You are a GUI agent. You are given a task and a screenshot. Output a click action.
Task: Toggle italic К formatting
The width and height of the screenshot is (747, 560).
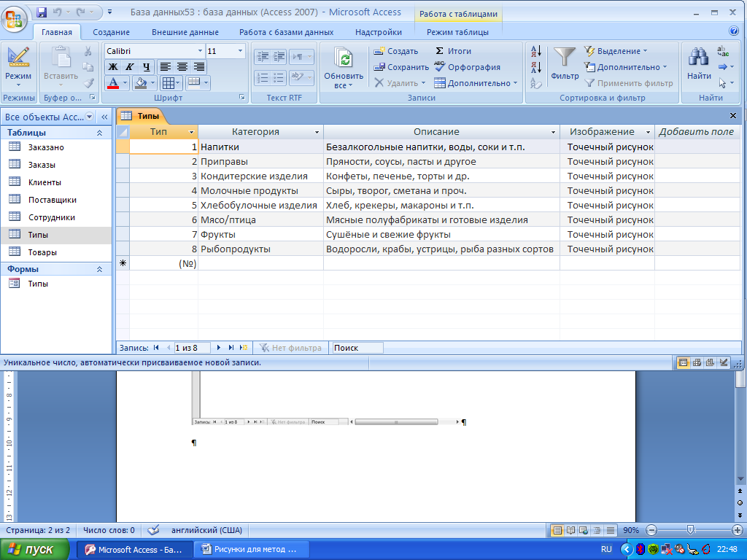point(129,66)
